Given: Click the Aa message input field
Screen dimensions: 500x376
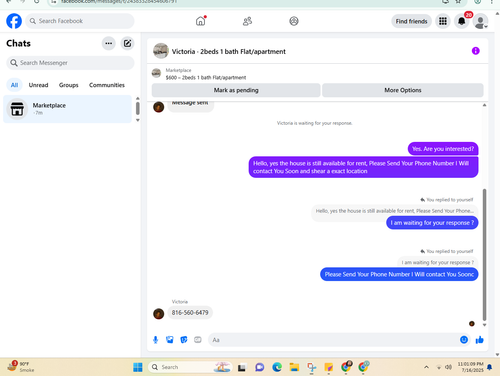Looking at the screenshot, I should point(333,340).
